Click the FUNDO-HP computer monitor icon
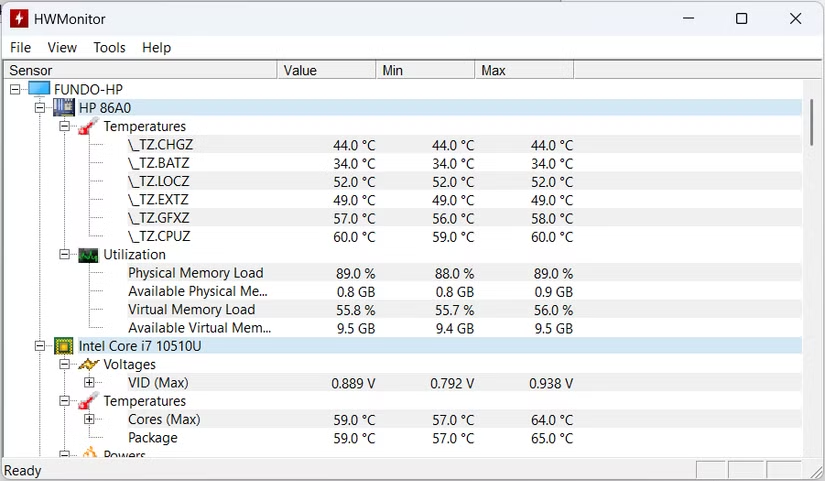Viewport: 825px width, 481px height. tap(39, 89)
